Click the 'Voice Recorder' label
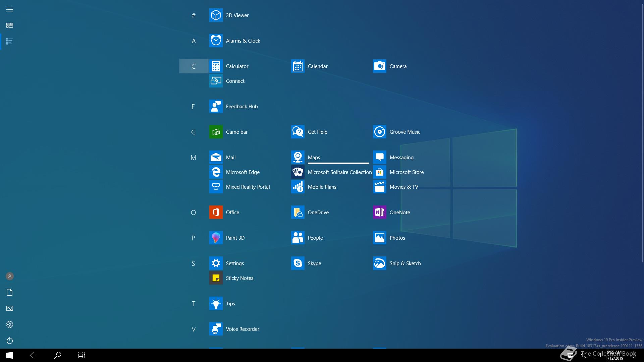This screenshot has height=362, width=644. (x=243, y=329)
